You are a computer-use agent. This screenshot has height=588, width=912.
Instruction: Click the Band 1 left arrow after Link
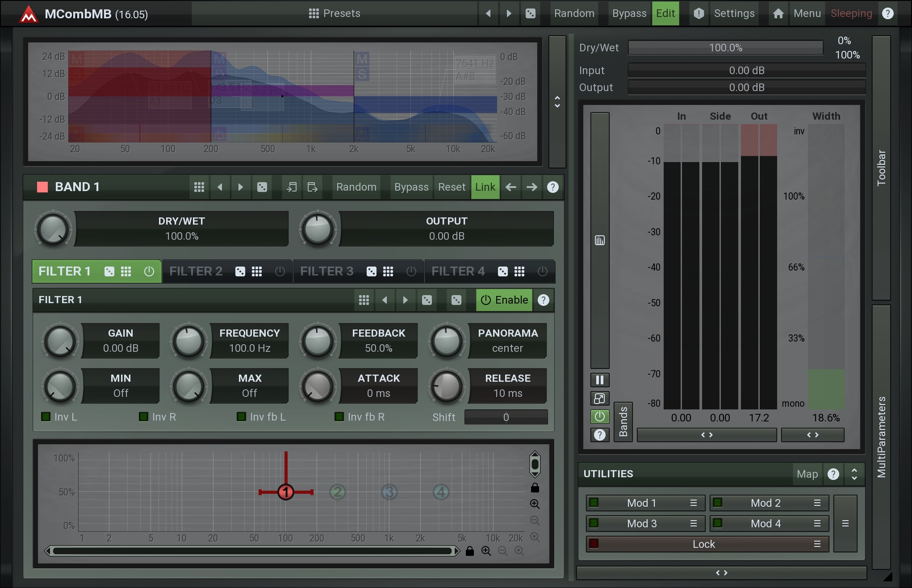tap(511, 187)
